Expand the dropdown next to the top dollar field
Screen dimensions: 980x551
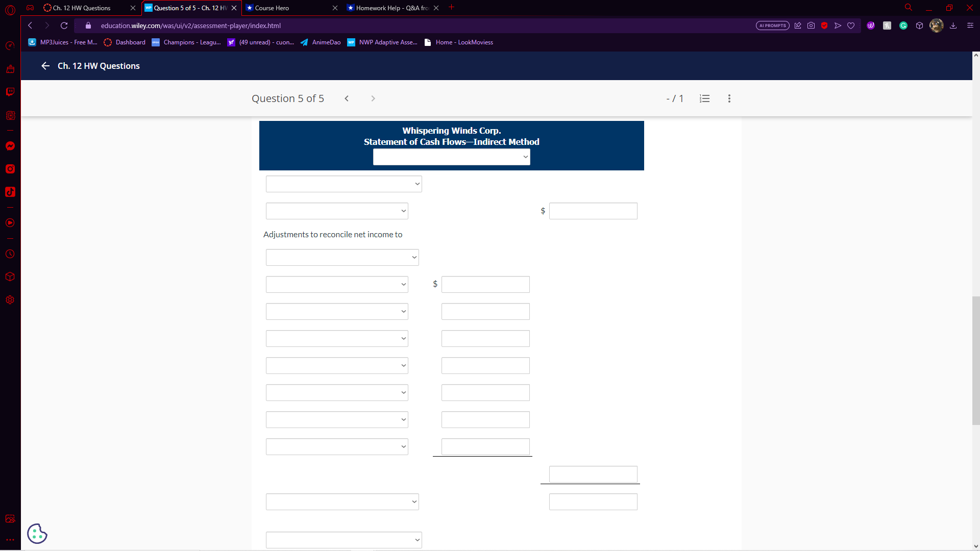(337, 211)
